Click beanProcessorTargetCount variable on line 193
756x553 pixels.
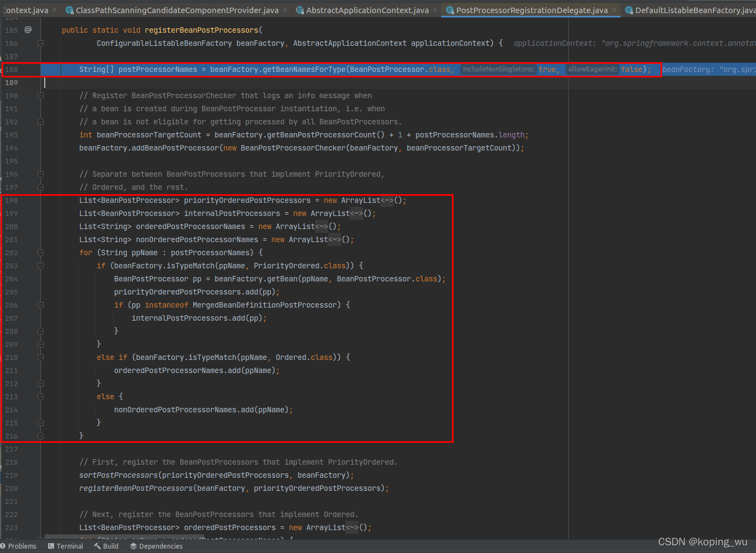pyautogui.click(x=149, y=135)
